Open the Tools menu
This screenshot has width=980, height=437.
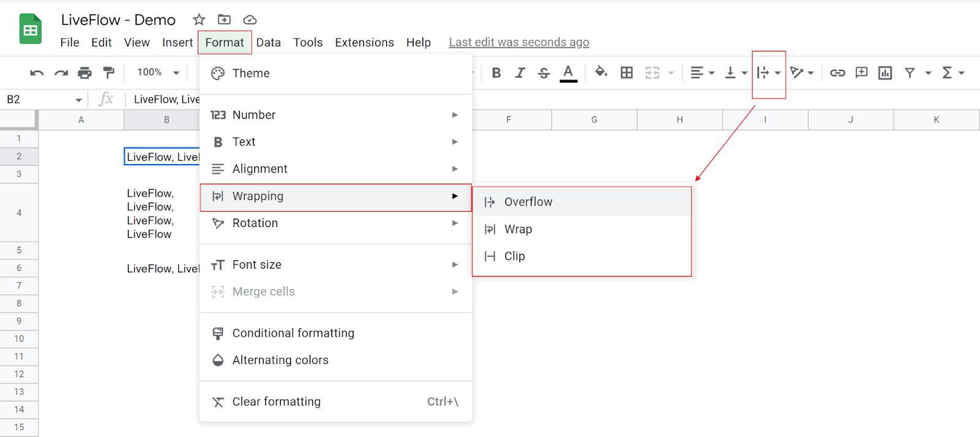307,42
